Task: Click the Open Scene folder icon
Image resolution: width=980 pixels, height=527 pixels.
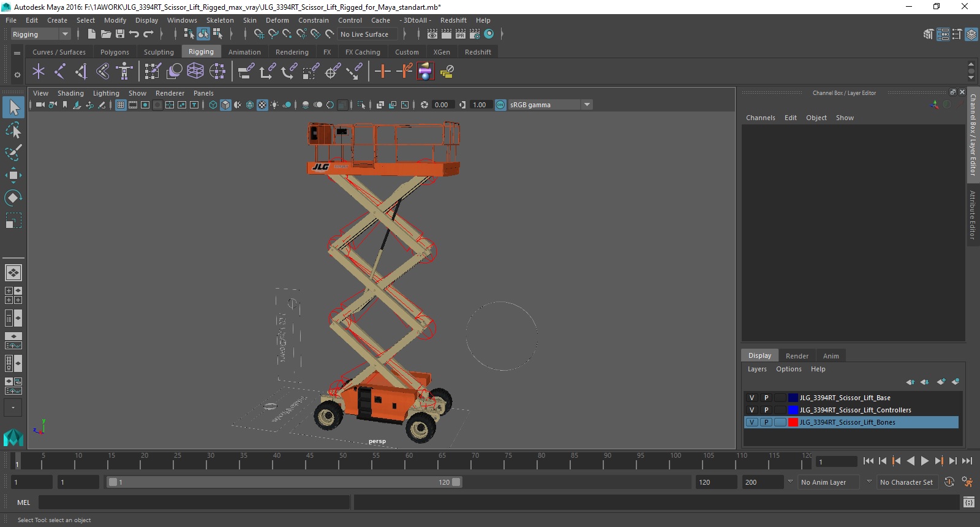Action: tap(105, 34)
